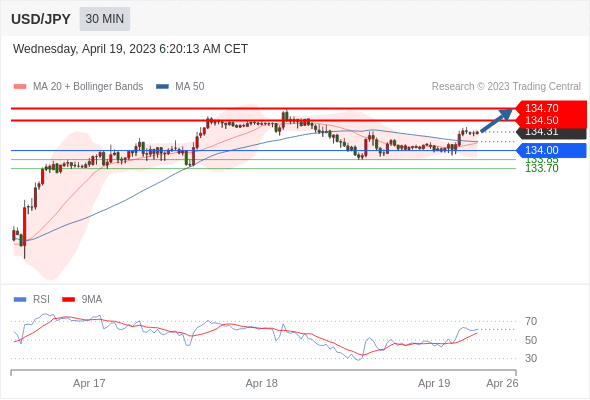The height and width of the screenshot is (400, 590).
Task: Toggle the RSI legend label
Action: click(x=41, y=300)
